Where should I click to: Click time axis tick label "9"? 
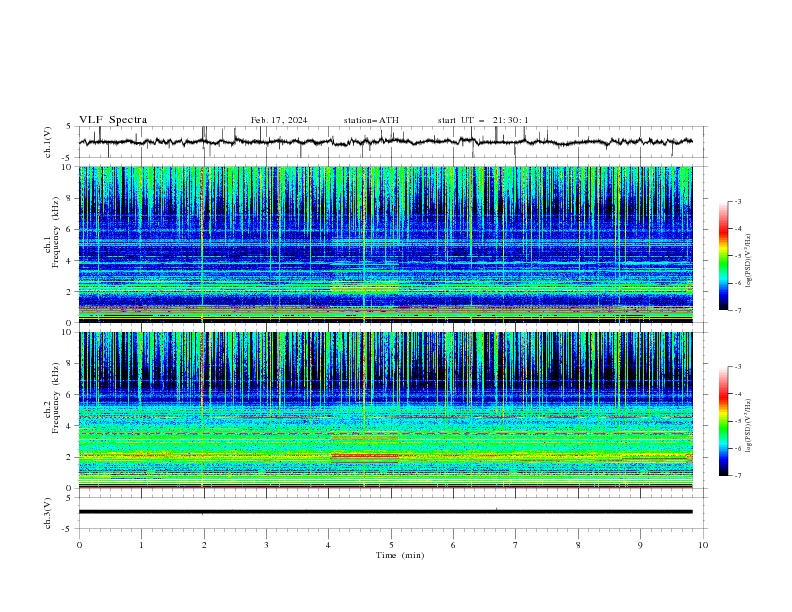640,545
